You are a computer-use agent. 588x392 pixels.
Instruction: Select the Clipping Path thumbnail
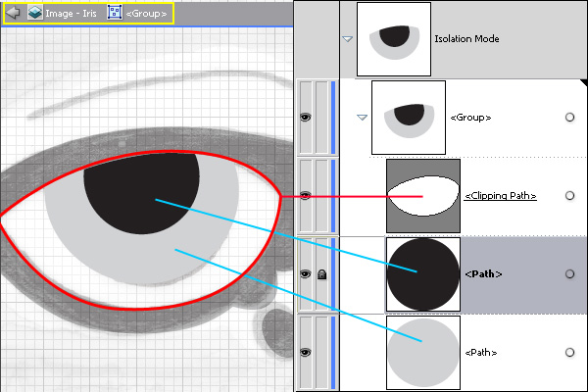click(423, 195)
